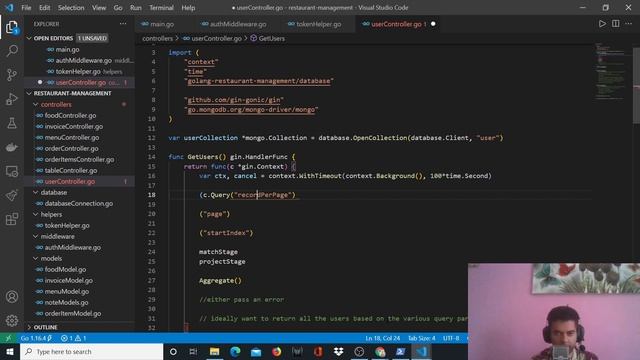Image resolution: width=640 pixels, height=360 pixels.
Task: Open the Selection menu
Action: pyautogui.click(x=71, y=8)
